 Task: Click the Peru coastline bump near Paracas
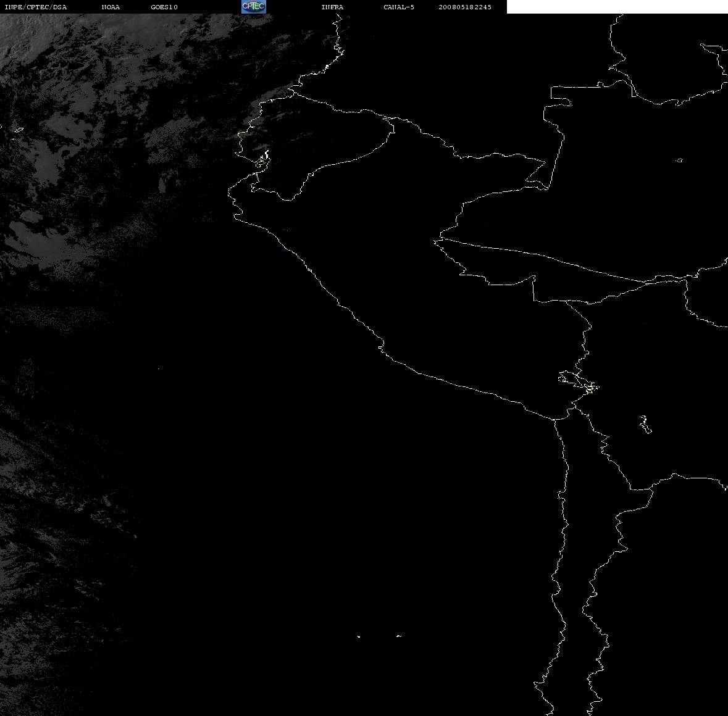(381, 346)
